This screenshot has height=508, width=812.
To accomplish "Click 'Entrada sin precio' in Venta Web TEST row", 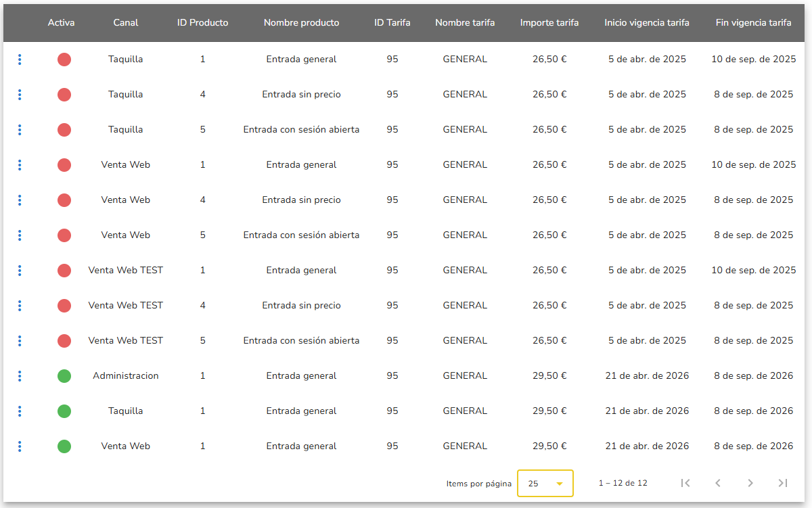I will click(x=302, y=306).
